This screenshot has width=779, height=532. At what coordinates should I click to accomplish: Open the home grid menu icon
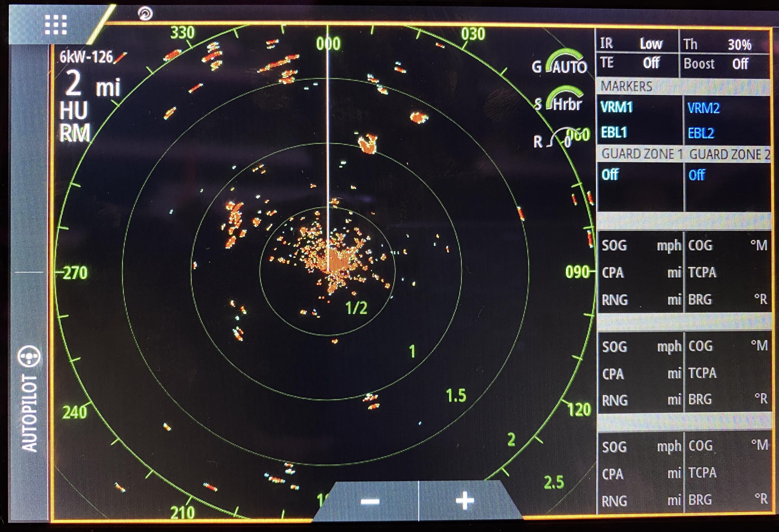(x=56, y=24)
